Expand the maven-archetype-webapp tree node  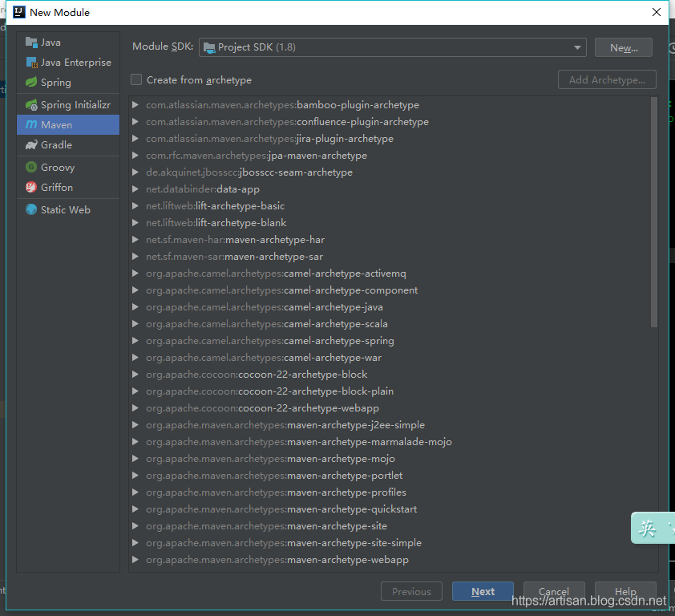pyautogui.click(x=135, y=560)
